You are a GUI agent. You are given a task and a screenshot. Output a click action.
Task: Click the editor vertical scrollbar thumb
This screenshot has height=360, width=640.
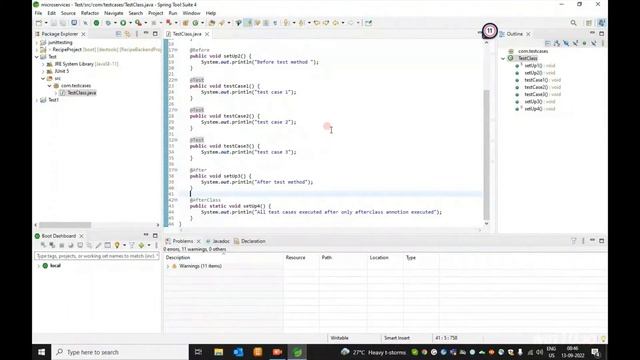pyautogui.click(x=486, y=155)
